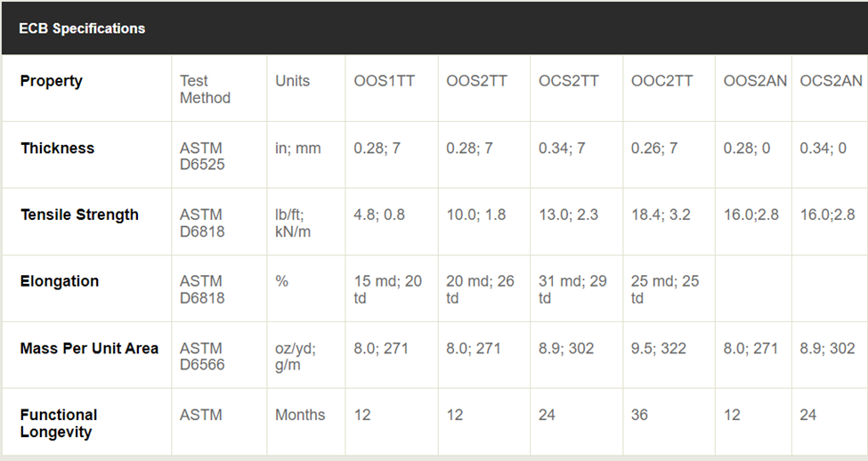Select the Thickness row label
The image size is (868, 461).
pyautogui.click(x=57, y=148)
